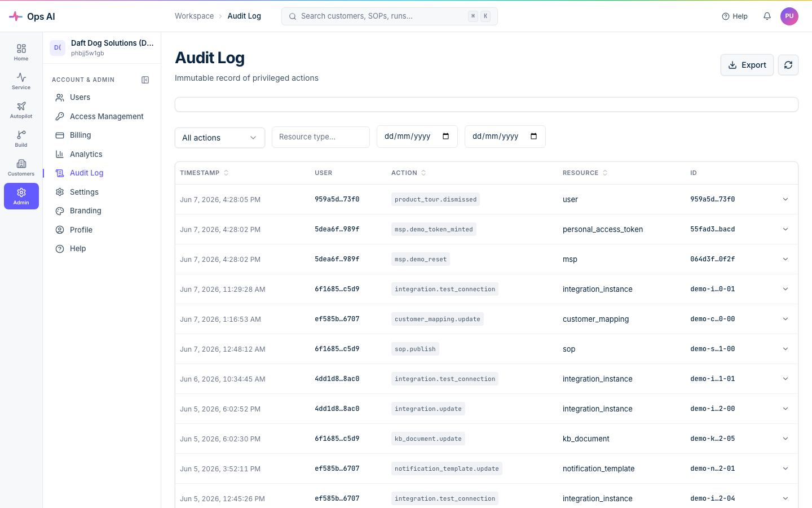Collapse the Account & Admin sidebar panel
This screenshot has height=508, width=812.
tap(145, 80)
